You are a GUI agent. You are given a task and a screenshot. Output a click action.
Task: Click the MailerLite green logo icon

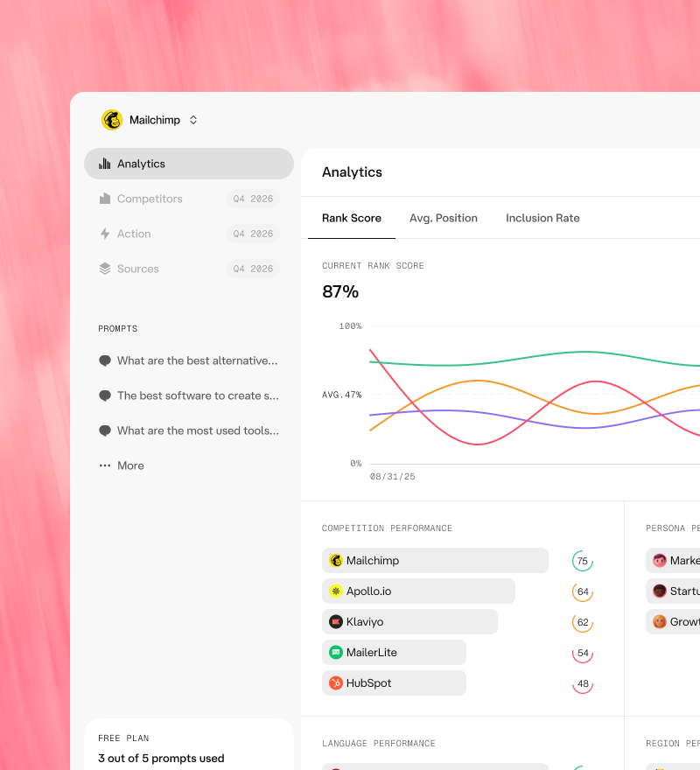point(336,652)
